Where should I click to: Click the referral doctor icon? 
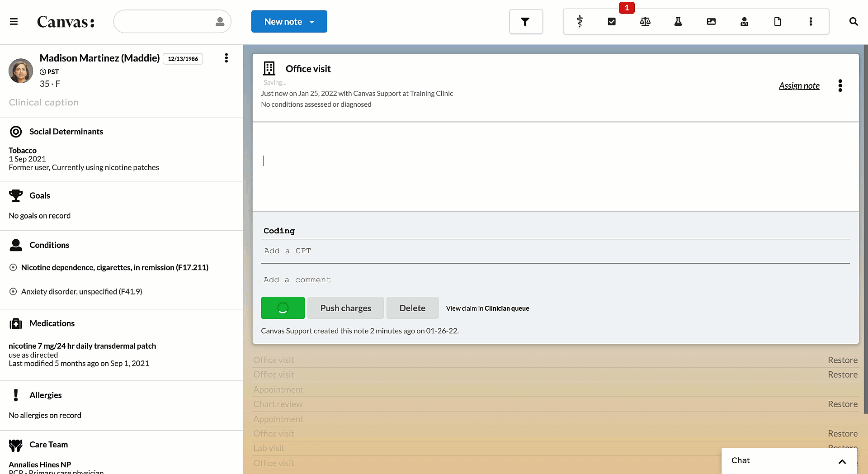pos(744,22)
